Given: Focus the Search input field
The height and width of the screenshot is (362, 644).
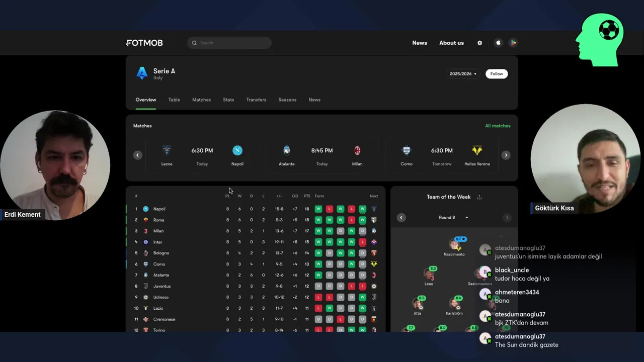Looking at the screenshot, I should tap(229, 43).
